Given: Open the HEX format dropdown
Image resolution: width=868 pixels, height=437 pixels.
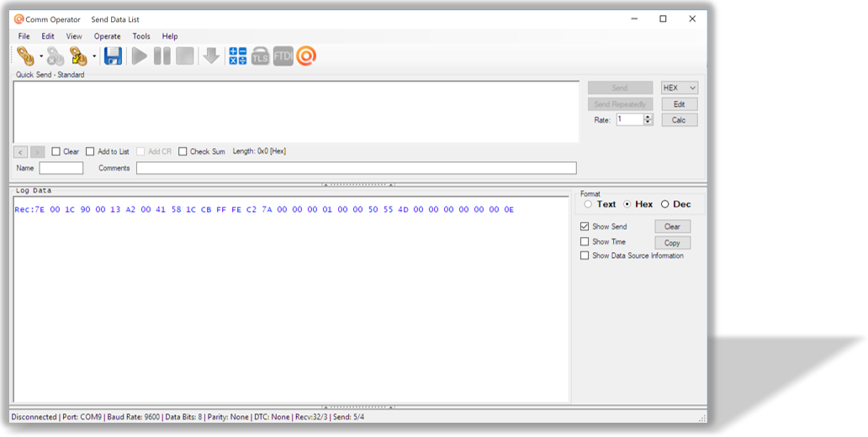Looking at the screenshot, I should (680, 87).
